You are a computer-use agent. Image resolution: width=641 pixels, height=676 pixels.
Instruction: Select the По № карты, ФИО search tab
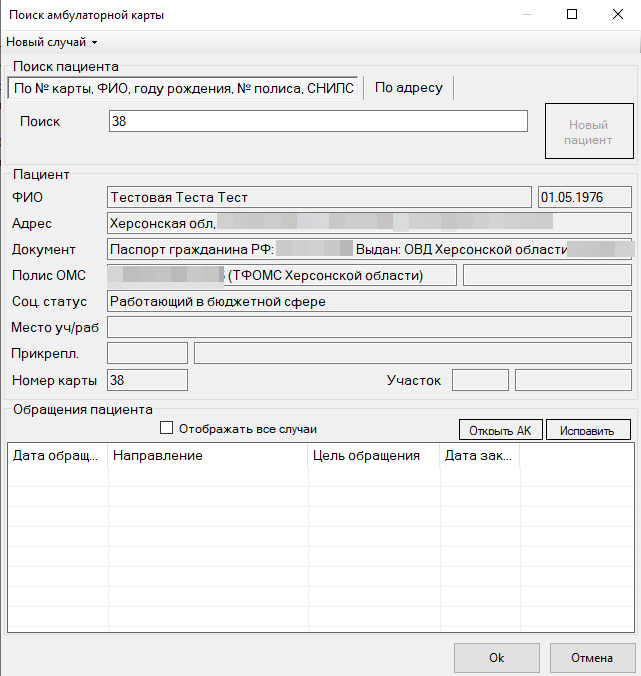pyautogui.click(x=184, y=88)
